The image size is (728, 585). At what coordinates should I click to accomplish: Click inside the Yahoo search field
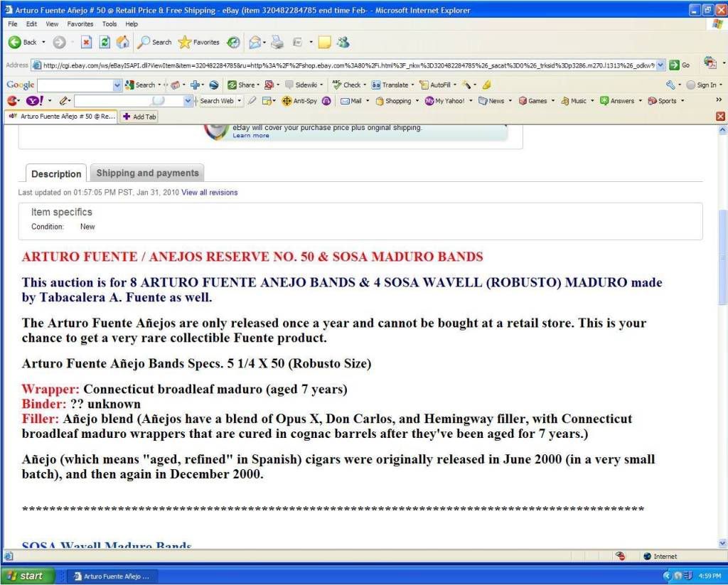click(x=129, y=101)
